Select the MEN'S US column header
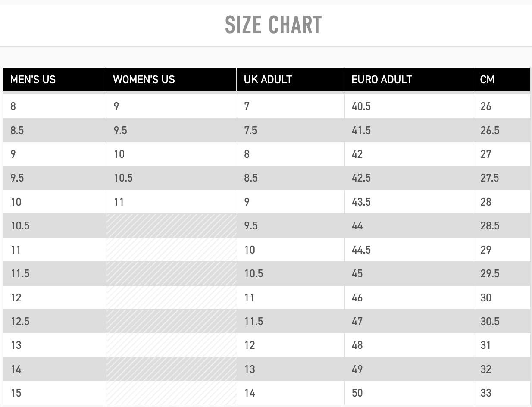 pyautogui.click(x=33, y=80)
